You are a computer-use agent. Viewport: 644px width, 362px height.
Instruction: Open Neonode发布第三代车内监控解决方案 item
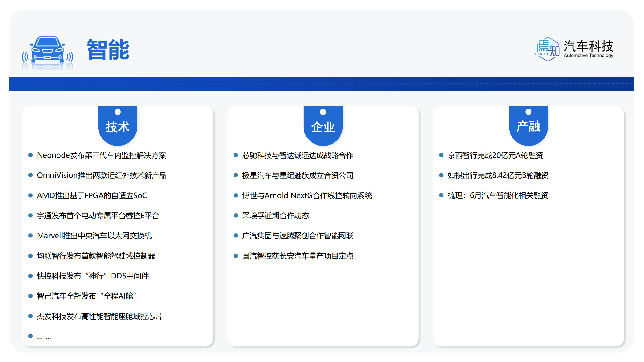point(101,155)
